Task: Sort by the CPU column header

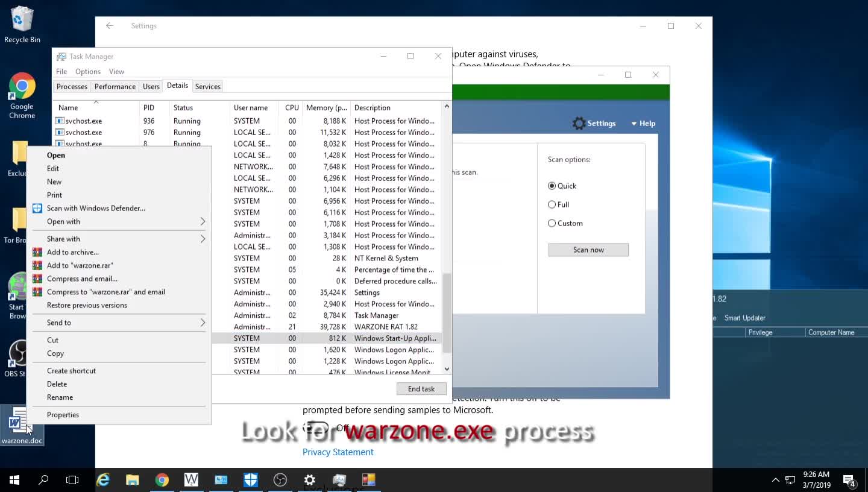Action: (291, 107)
